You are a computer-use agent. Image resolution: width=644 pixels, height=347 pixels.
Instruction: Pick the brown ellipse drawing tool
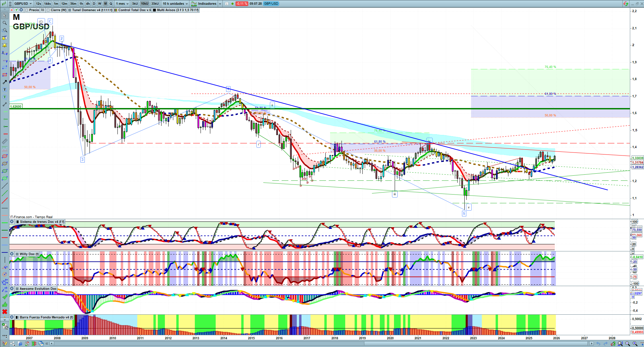click(x=5, y=164)
